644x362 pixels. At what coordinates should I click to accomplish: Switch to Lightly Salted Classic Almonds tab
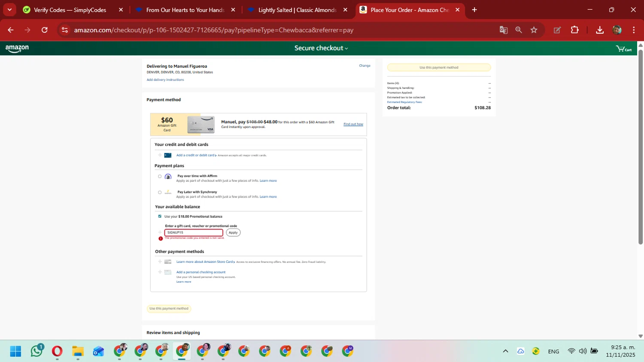(x=297, y=10)
